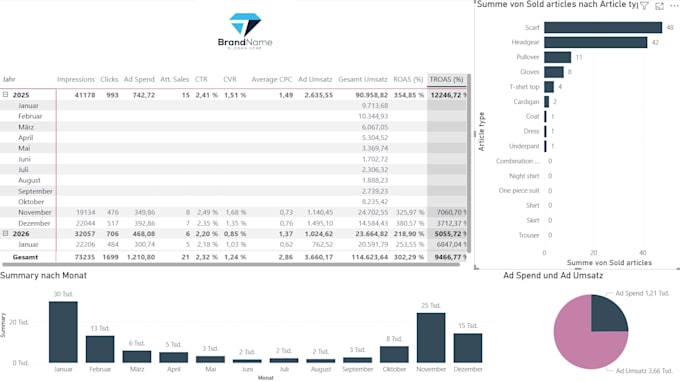Click 'Ad Spend 1,21 Tsd.' pie label
680x382 pixels.
pos(642,293)
